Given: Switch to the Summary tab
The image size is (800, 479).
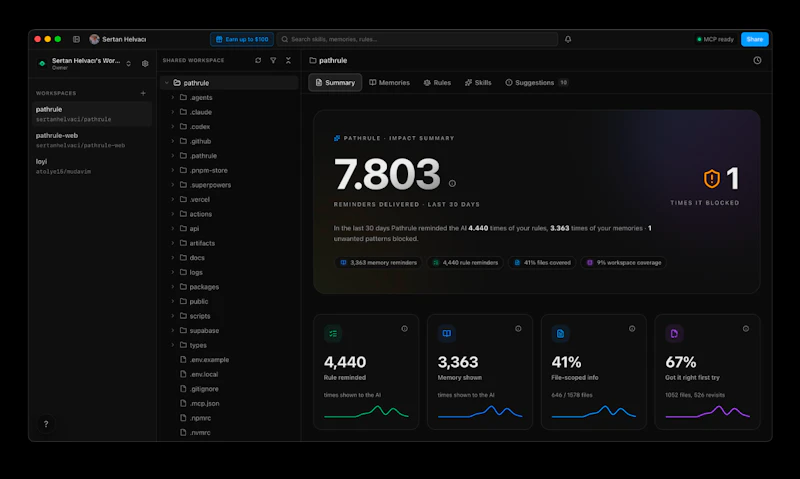Looking at the screenshot, I should (335, 83).
